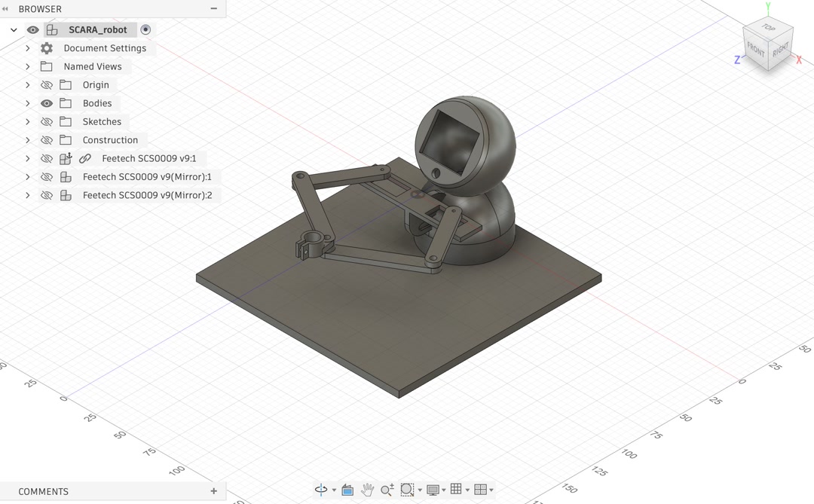Click TOP face of ViewCube
The height and width of the screenshot is (504, 814).
769,27
